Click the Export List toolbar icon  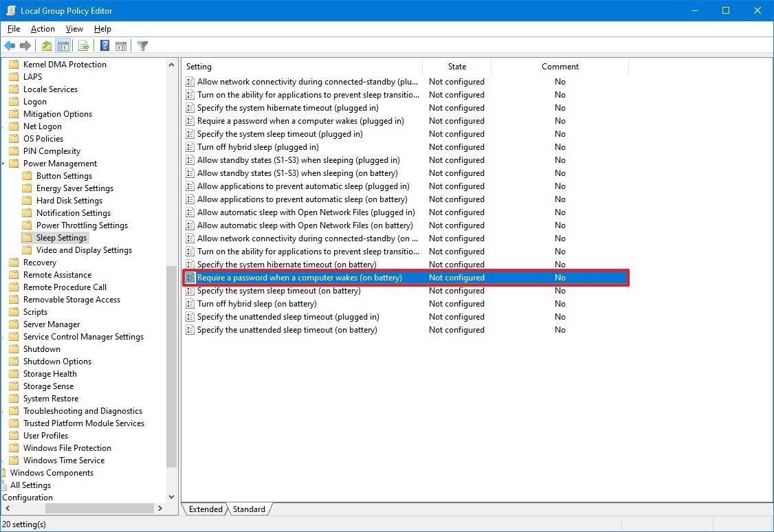82,45
